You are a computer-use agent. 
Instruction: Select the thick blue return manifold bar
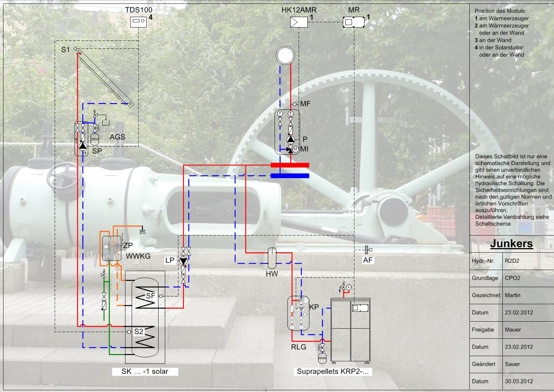click(290, 176)
